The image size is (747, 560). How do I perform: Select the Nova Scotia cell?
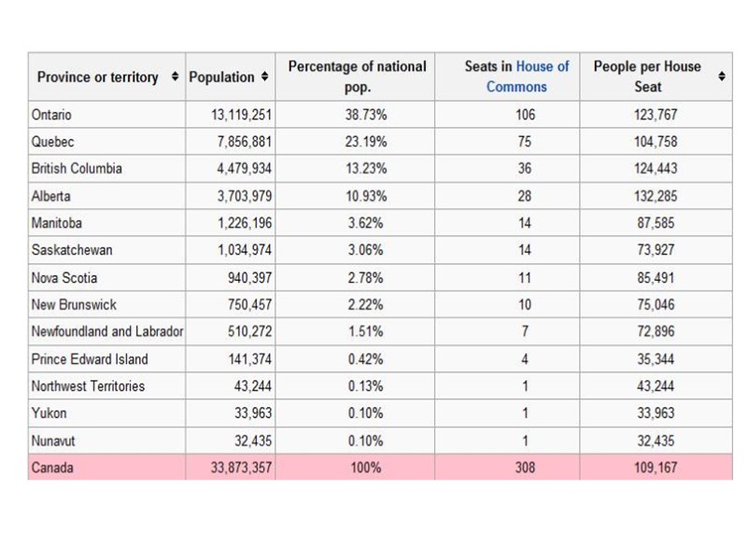64,278
